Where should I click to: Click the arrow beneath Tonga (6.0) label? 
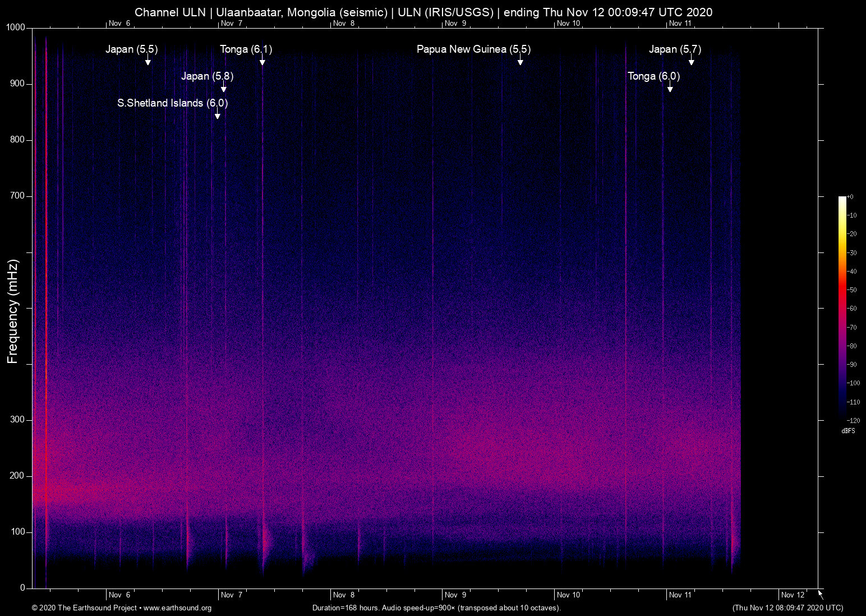(670, 88)
